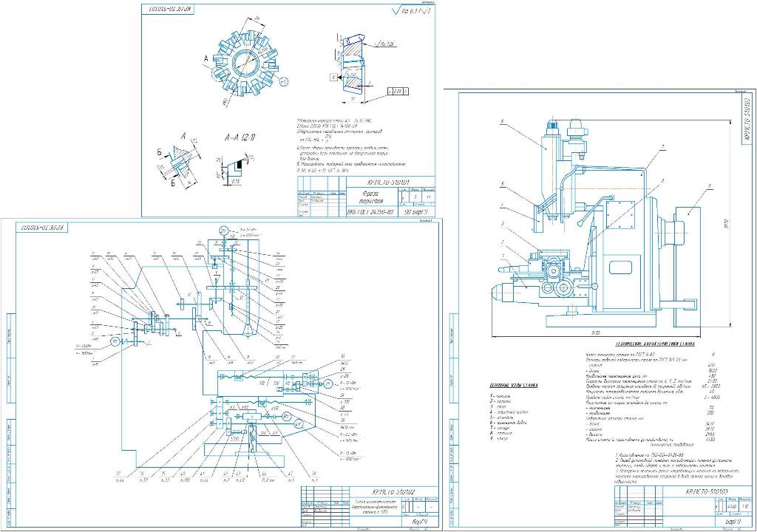
Task: Click the "Технические характеристики станка" heading
Action: (655, 344)
